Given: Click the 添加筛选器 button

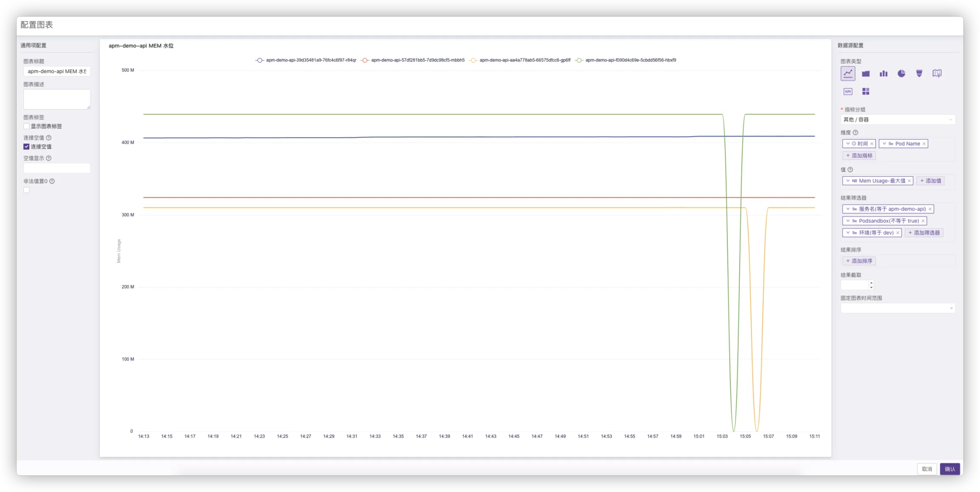Looking at the screenshot, I should point(924,233).
